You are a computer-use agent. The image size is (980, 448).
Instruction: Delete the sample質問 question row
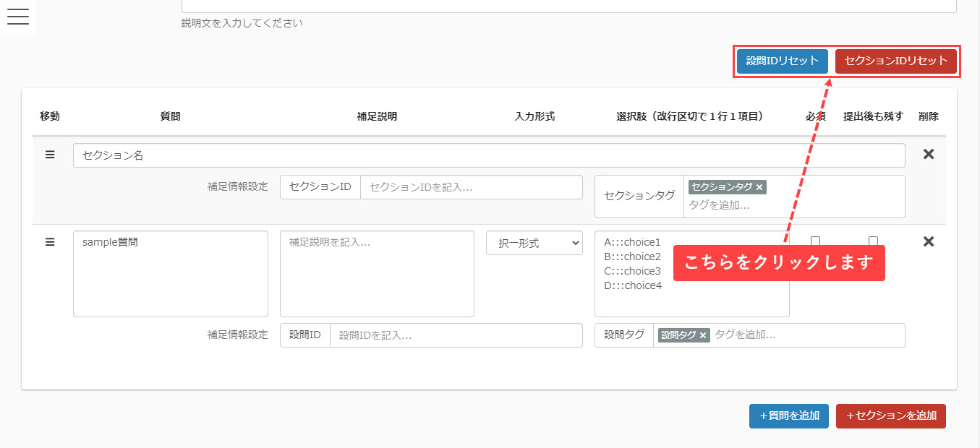tap(929, 241)
